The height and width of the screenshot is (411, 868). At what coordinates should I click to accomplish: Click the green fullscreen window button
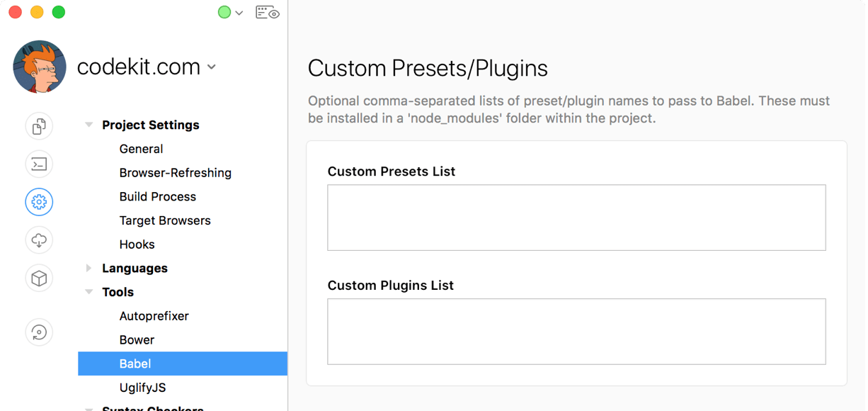[59, 12]
